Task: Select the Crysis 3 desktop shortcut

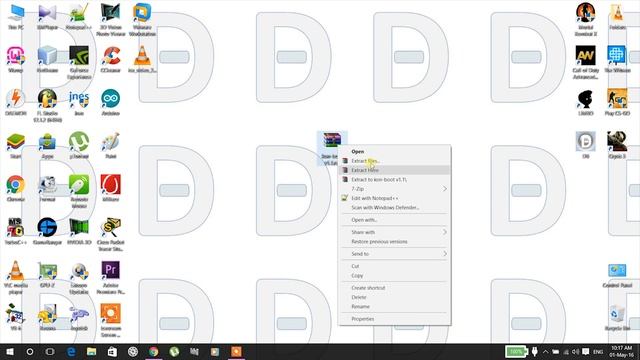Action: pyautogui.click(x=617, y=146)
